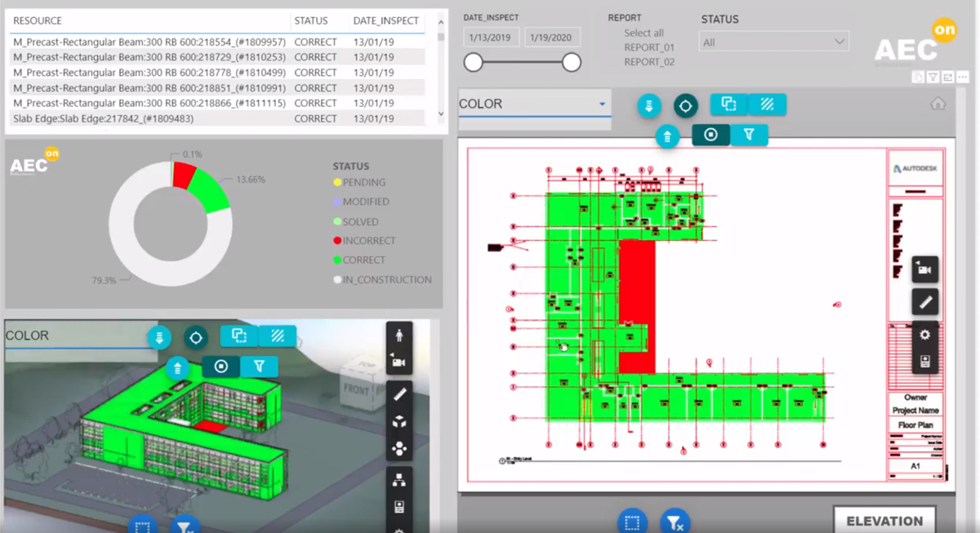Image resolution: width=980 pixels, height=533 pixels.
Task: Click the ELEVATION button
Action: coord(884,521)
